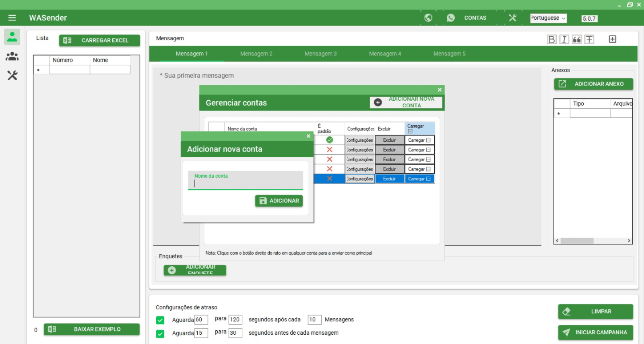This screenshot has width=644, height=344.
Task: Open the tools wrench icon in header
Action: (x=512, y=18)
